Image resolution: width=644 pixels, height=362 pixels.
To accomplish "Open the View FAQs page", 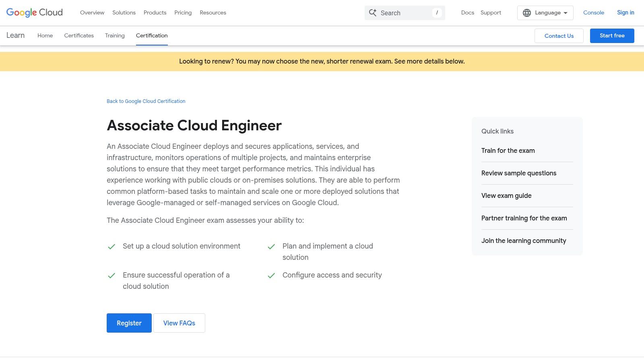I will (x=179, y=323).
